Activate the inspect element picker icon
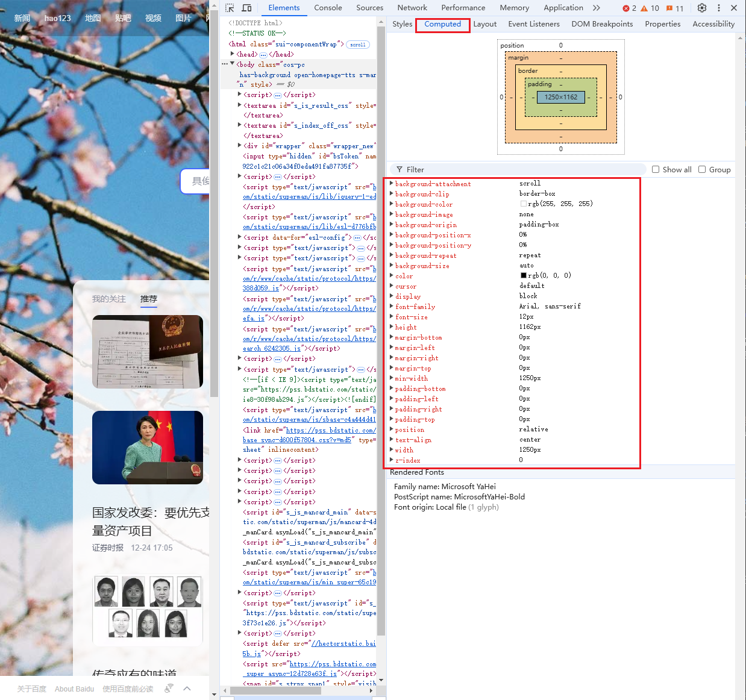 click(230, 8)
